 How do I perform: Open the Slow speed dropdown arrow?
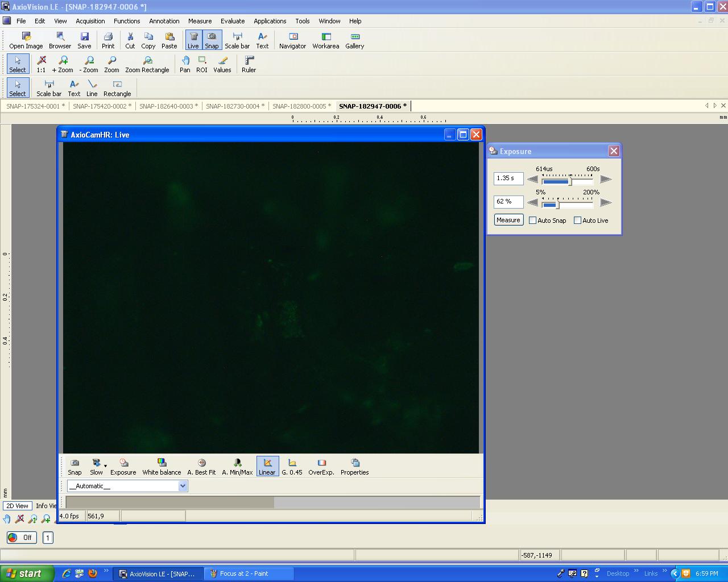[x=105, y=466]
